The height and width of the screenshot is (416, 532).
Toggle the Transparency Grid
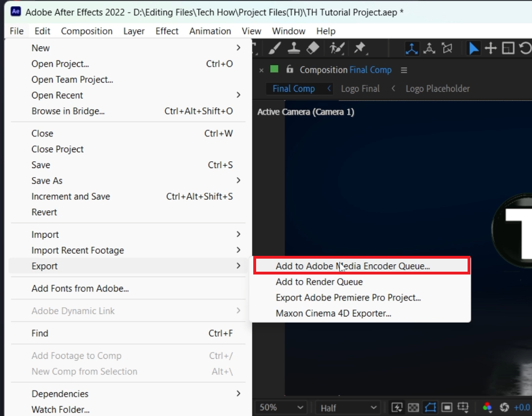coord(413,407)
